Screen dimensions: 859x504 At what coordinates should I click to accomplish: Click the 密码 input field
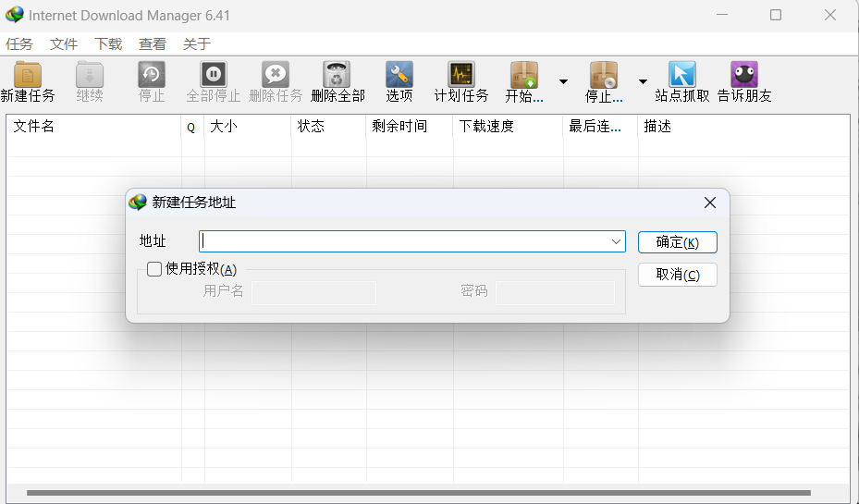point(555,293)
